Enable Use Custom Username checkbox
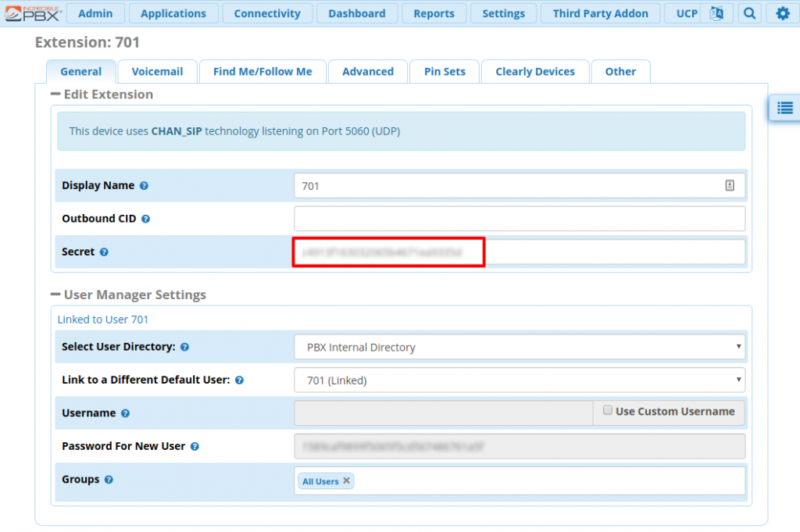This screenshot has width=800, height=532. tap(607, 411)
